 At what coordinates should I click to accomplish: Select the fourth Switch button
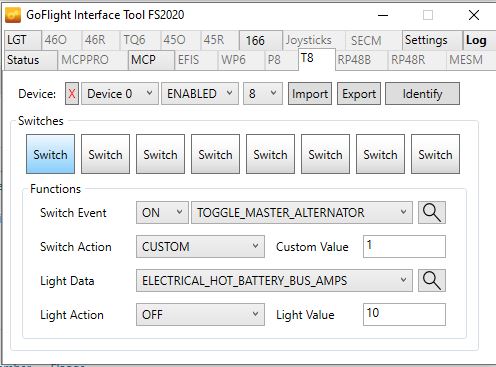(215, 154)
